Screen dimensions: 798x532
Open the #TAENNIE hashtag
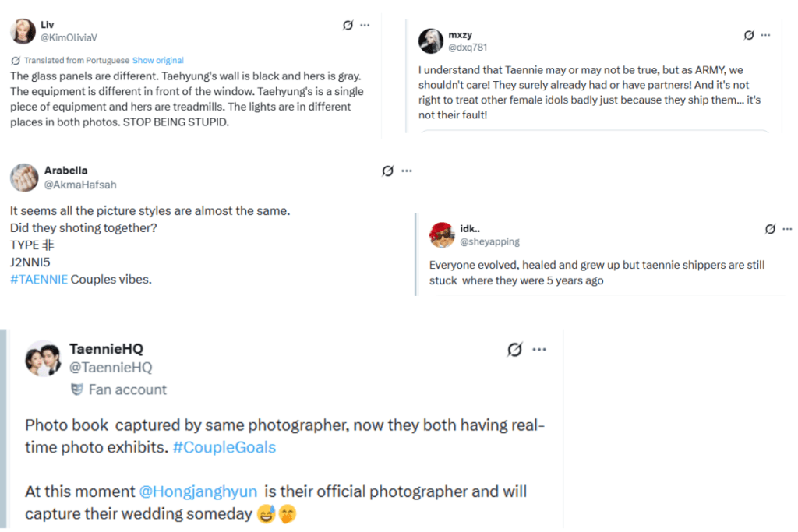click(40, 278)
